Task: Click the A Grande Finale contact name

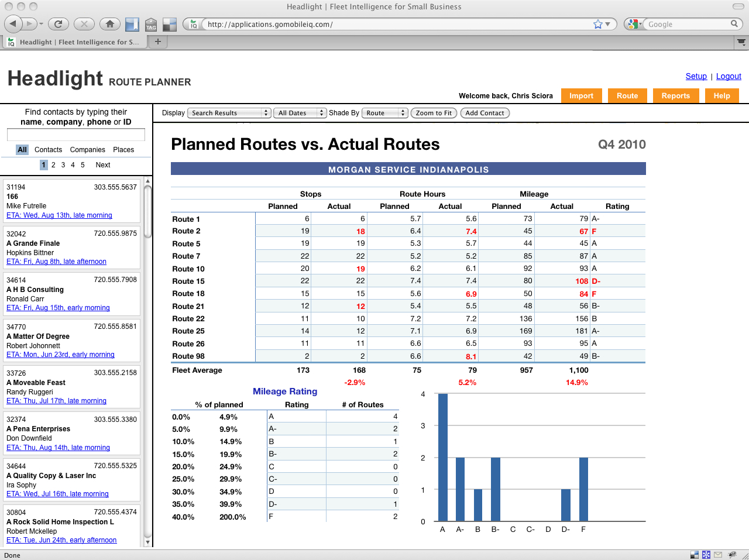Action: point(33,243)
